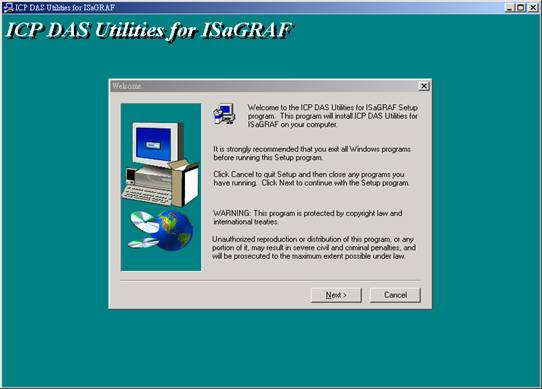Click the 'Unauthorized reproduction' penalties paragraph
542x389 pixels.
[x=314, y=248]
